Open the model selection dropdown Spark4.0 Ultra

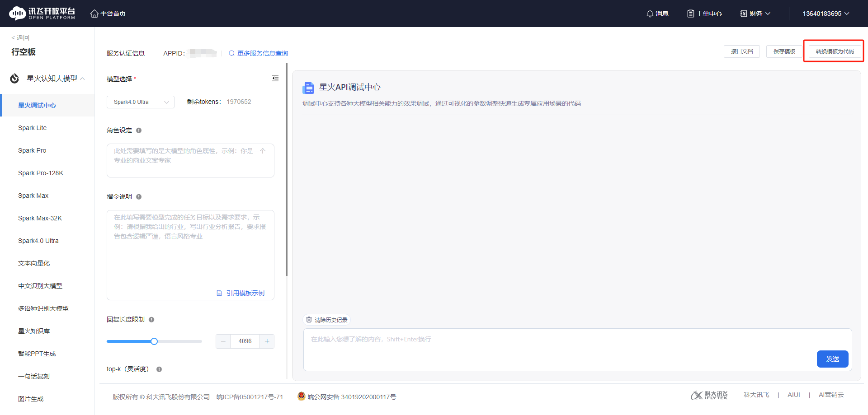pos(141,102)
